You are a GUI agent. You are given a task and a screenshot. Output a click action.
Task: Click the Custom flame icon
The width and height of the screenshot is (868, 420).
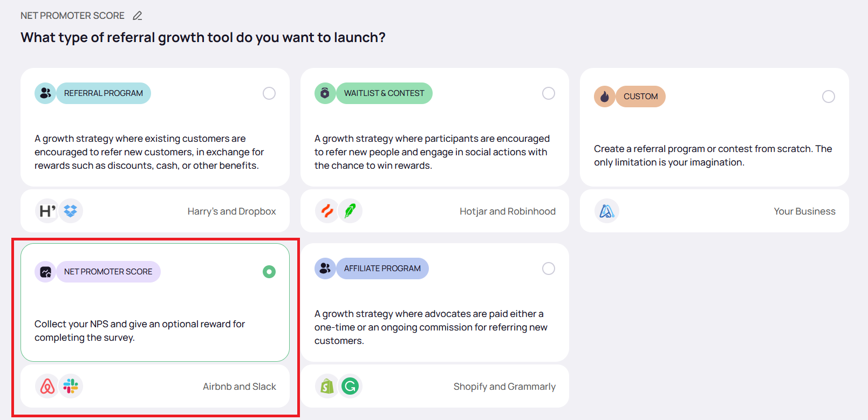604,97
